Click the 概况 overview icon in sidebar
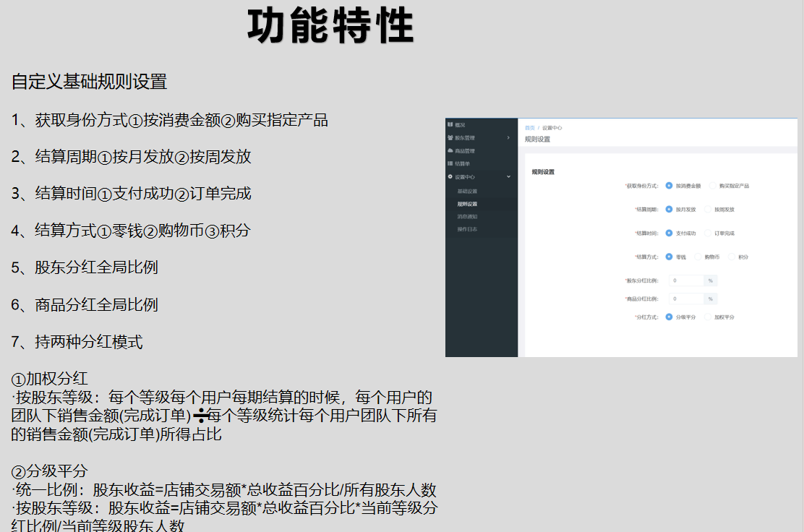Screen dimensions: 804x532 (x=450, y=125)
